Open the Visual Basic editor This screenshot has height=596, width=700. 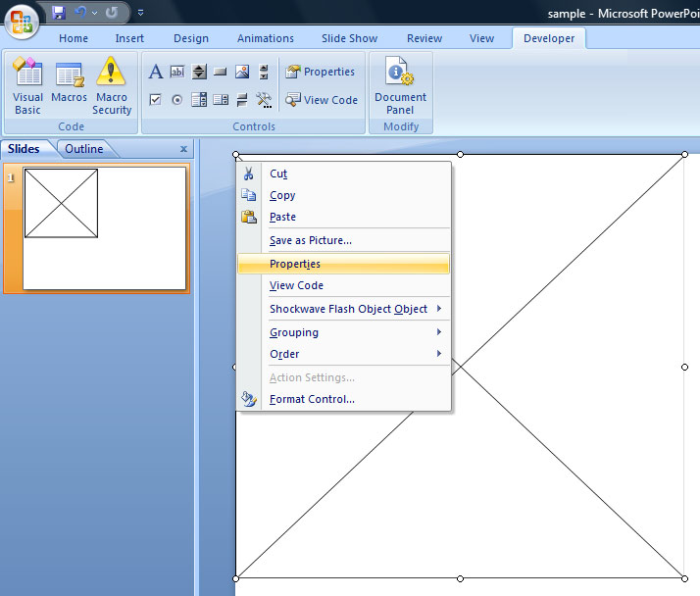tap(27, 85)
